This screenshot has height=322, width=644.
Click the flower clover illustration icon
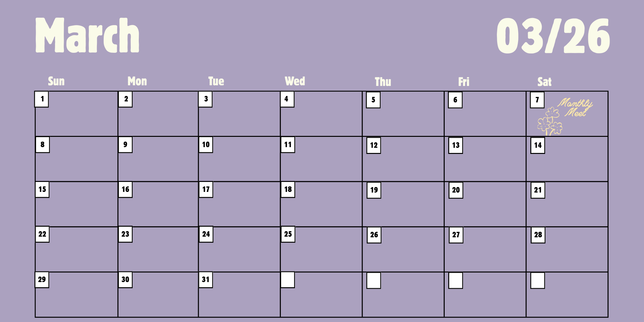[x=550, y=122]
